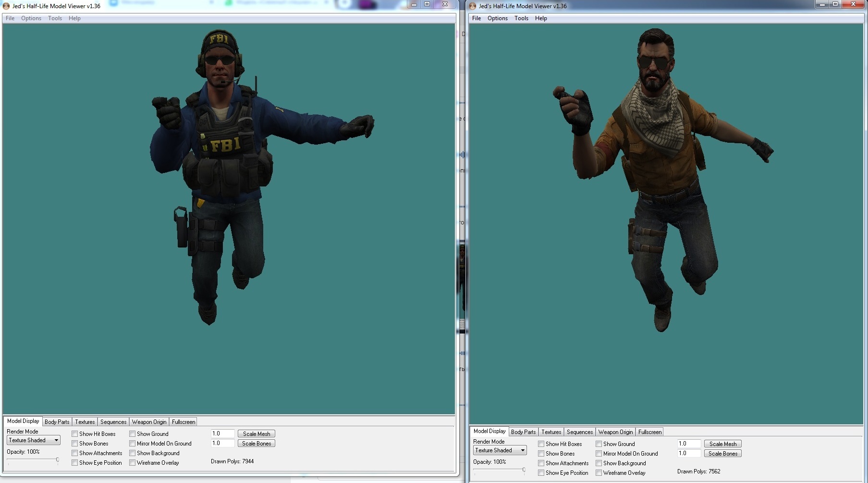Switch to Fullscreen tab in left window
Image resolution: width=868 pixels, height=483 pixels.
(x=183, y=422)
